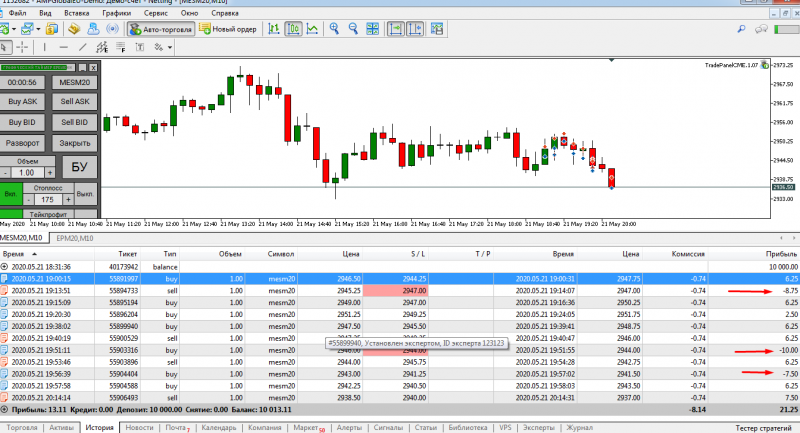
Task: Switch to the Календарь tab
Action: [218, 428]
